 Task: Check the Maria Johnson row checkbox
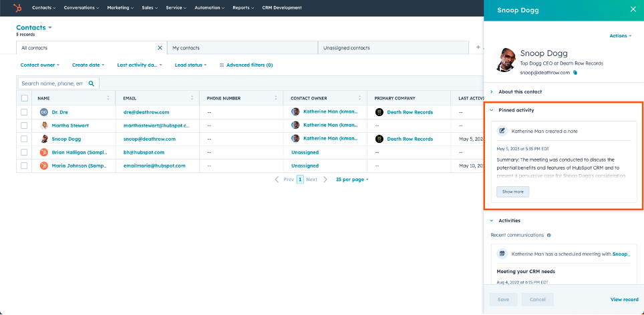coord(24,166)
